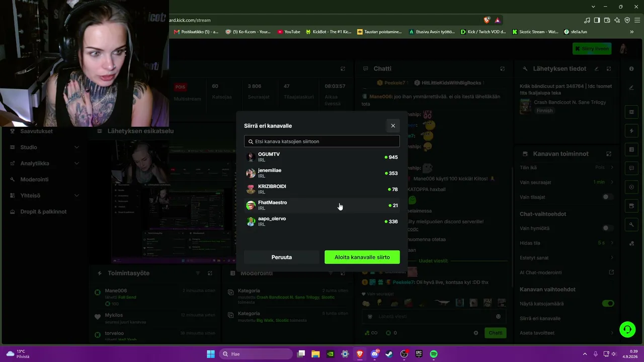Click Siirrä eri kanavalle option
Image resolution: width=644 pixels, height=362 pixels.
coord(540,318)
